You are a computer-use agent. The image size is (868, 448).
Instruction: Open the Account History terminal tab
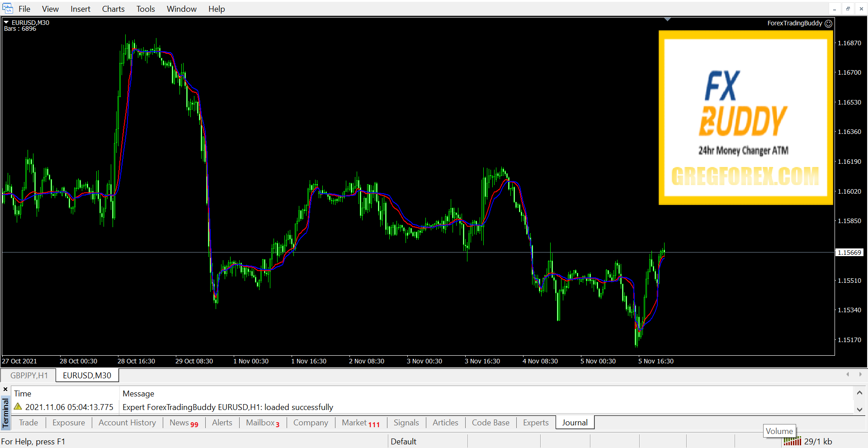[x=127, y=423]
